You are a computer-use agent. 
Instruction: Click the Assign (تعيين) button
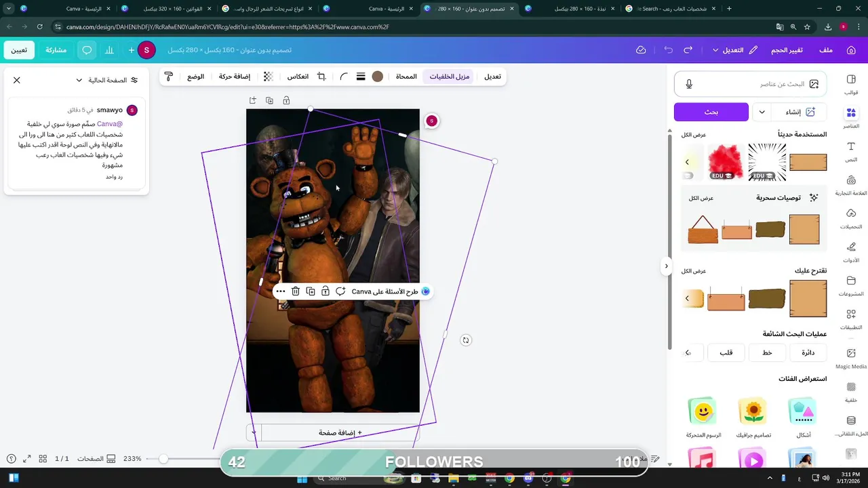19,50
